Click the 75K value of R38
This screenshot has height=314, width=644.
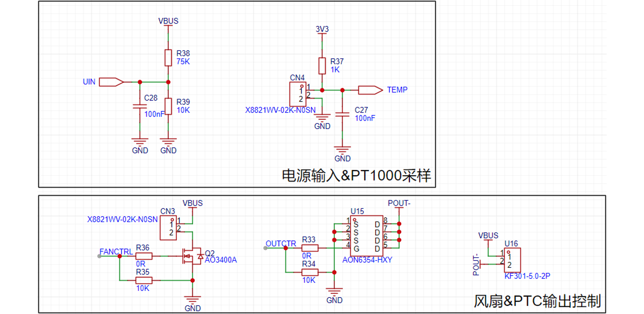[183, 61]
